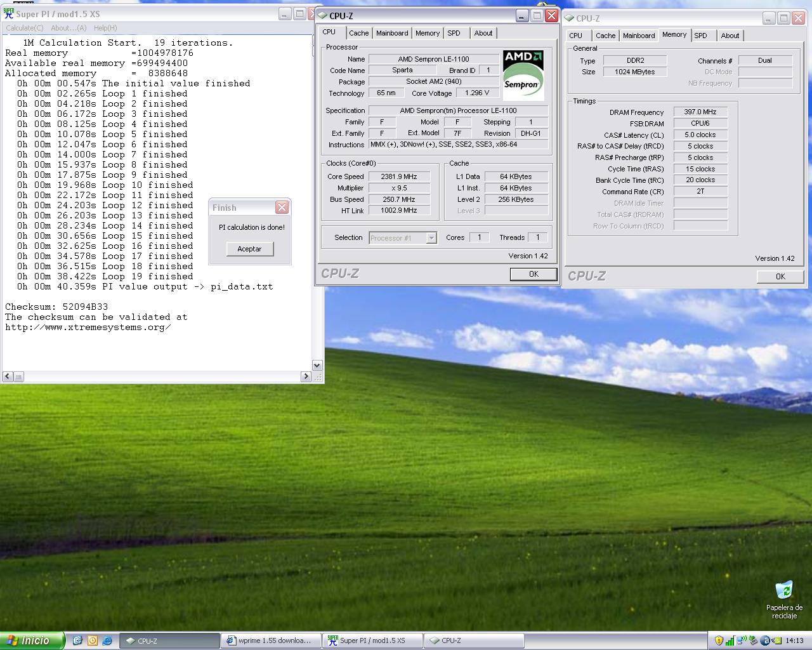The width and height of the screenshot is (812, 650).
Task: Click the blue 'a' tray icon
Action: (x=765, y=640)
